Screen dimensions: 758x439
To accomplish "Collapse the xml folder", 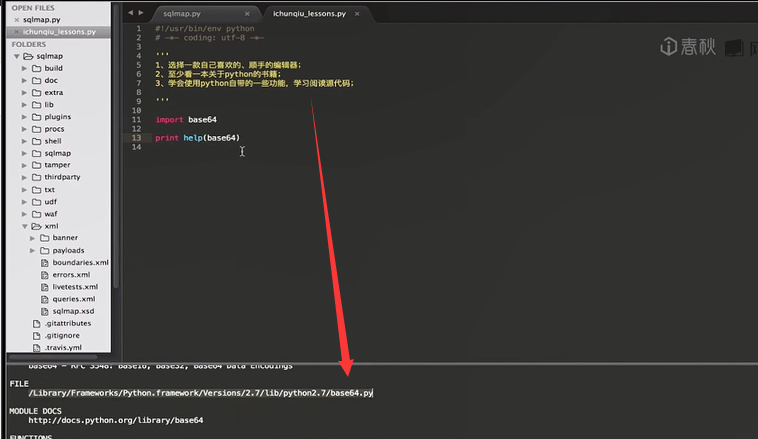I will pyautogui.click(x=24, y=226).
